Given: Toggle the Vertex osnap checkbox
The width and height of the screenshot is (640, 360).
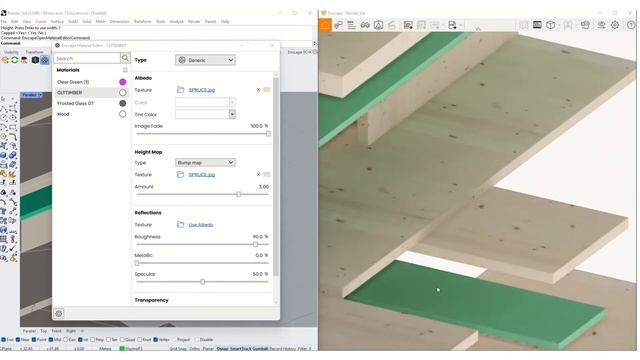Looking at the screenshot, I should [x=156, y=340].
